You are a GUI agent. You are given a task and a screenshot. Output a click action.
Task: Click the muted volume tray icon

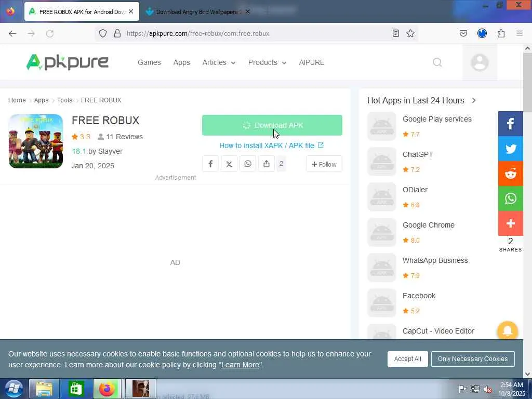pyautogui.click(x=488, y=389)
